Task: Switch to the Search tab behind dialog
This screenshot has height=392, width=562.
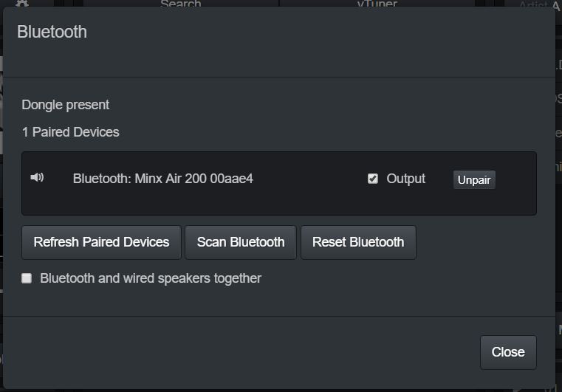Action: [x=181, y=4]
